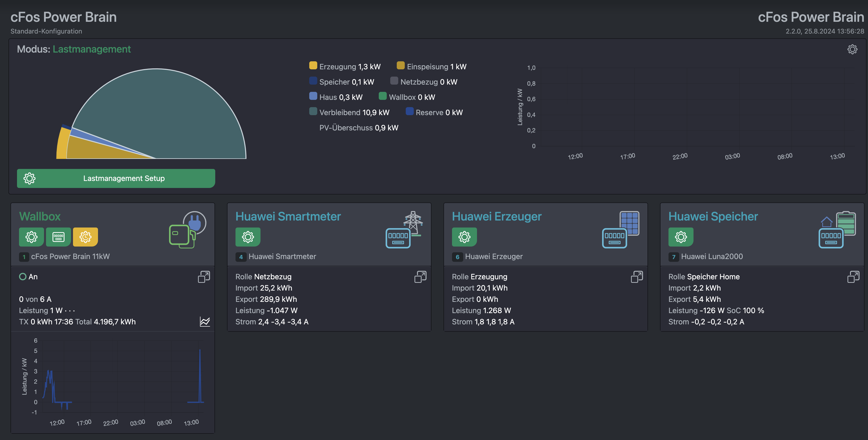
Task: Click Haus light blue legend swatch
Action: coord(313,96)
